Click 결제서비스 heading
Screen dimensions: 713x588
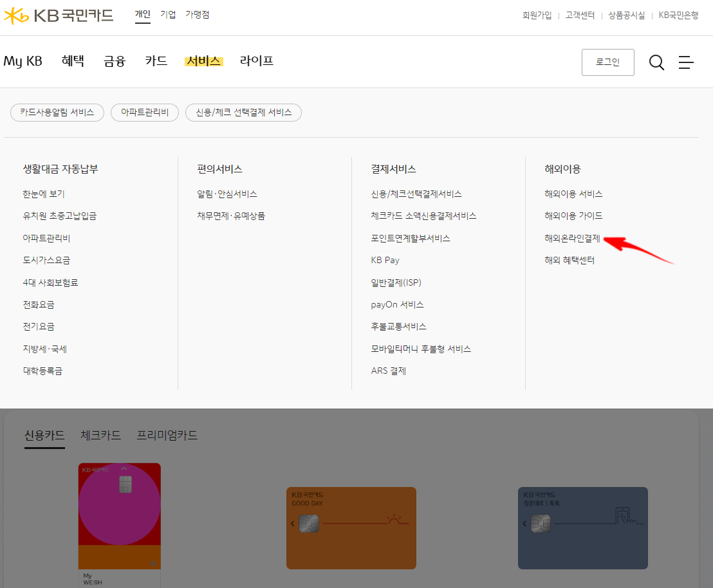pyautogui.click(x=393, y=169)
